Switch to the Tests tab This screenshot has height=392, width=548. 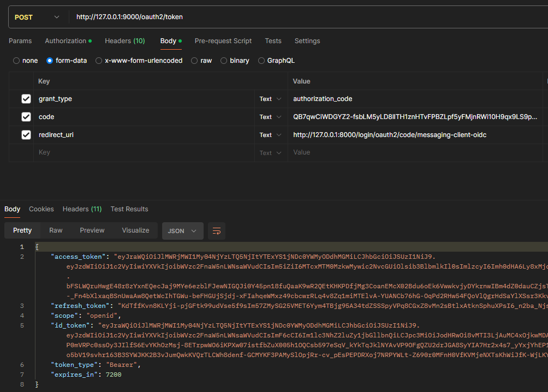pos(273,40)
